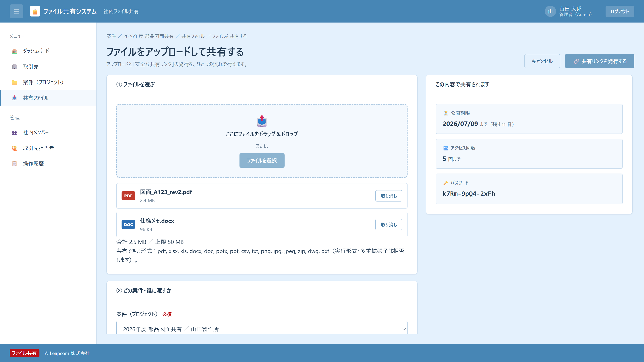Click the red PDF file badge

click(x=128, y=196)
